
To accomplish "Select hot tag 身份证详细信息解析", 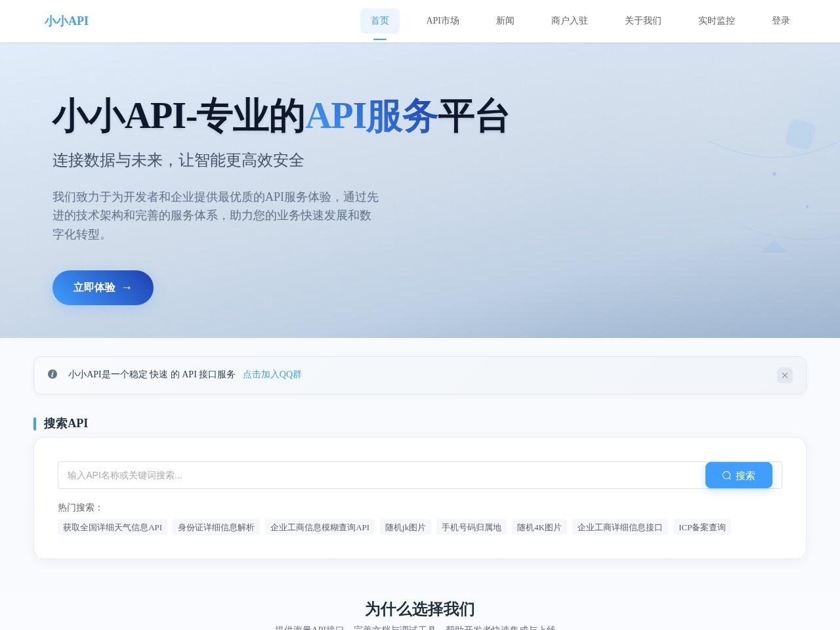I will (216, 528).
